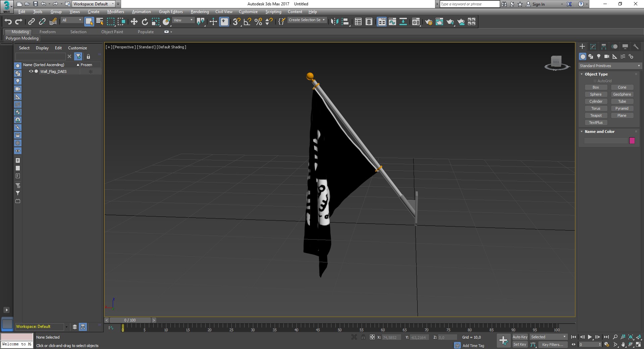Toggle Angle Snap button
The width and height of the screenshot is (644, 349).
(247, 22)
